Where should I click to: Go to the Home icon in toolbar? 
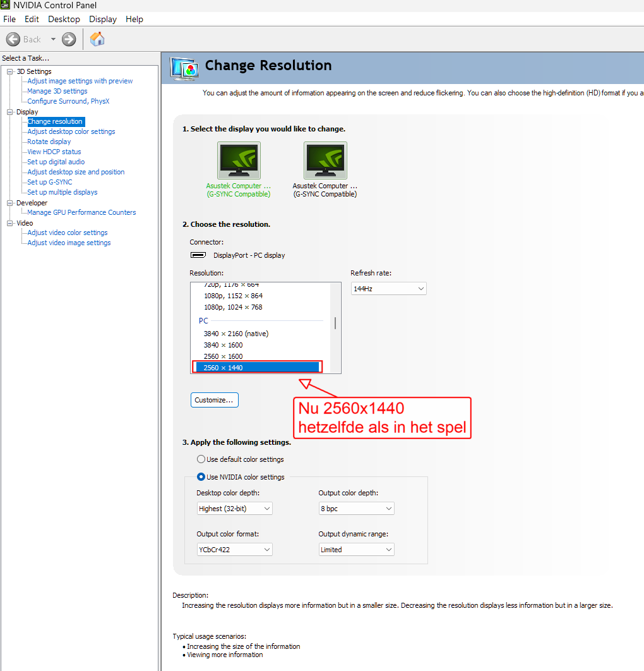[97, 39]
